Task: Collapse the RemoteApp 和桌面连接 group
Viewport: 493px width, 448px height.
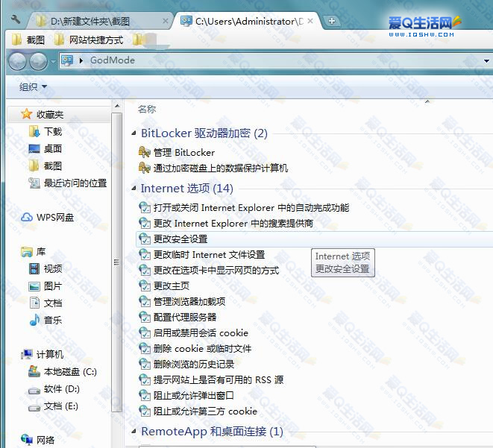Action: pyautogui.click(x=134, y=432)
